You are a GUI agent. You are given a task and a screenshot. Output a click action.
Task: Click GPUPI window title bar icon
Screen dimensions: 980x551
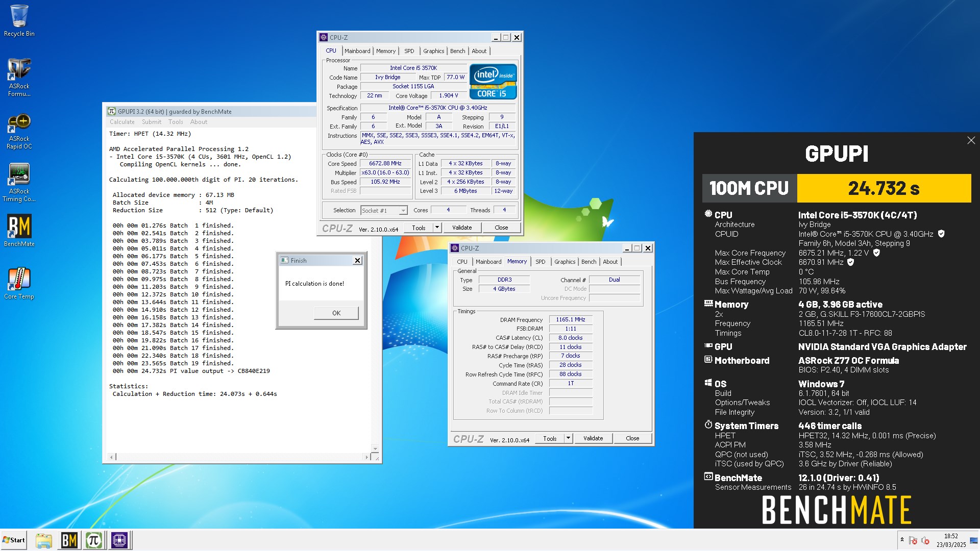(111, 111)
